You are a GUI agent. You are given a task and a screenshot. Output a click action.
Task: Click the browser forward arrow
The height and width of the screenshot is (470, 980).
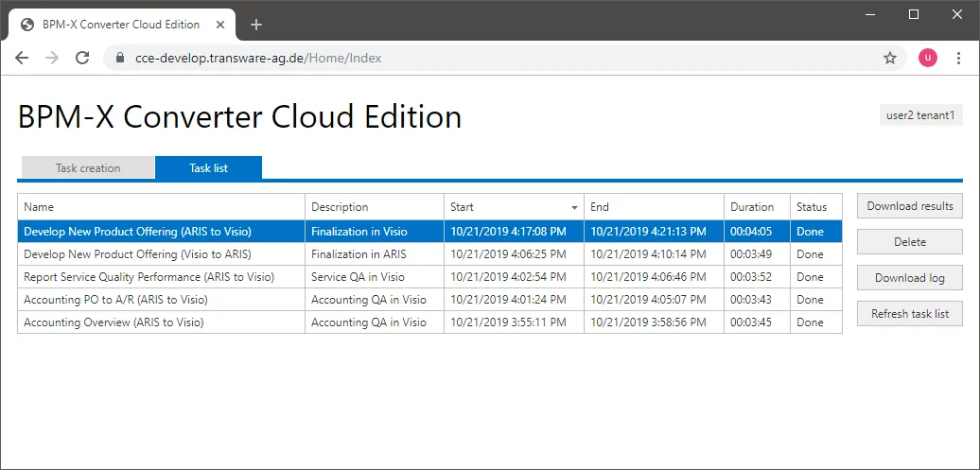[52, 58]
